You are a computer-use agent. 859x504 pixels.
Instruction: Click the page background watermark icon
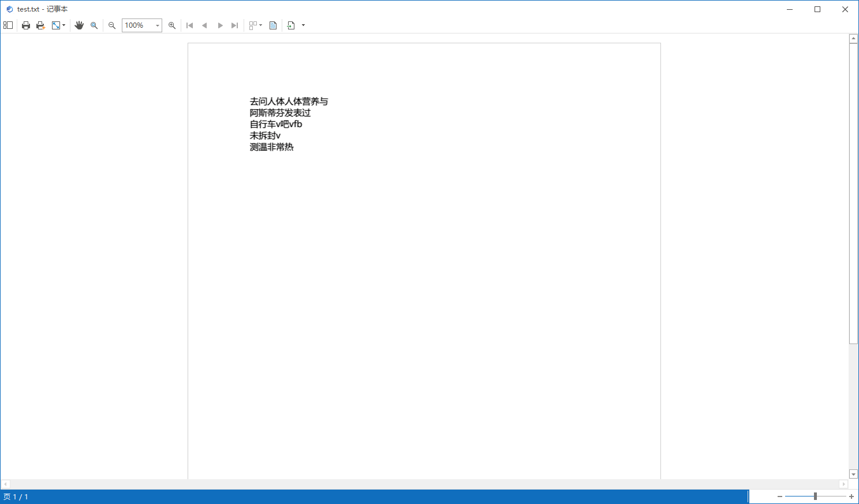point(274,25)
